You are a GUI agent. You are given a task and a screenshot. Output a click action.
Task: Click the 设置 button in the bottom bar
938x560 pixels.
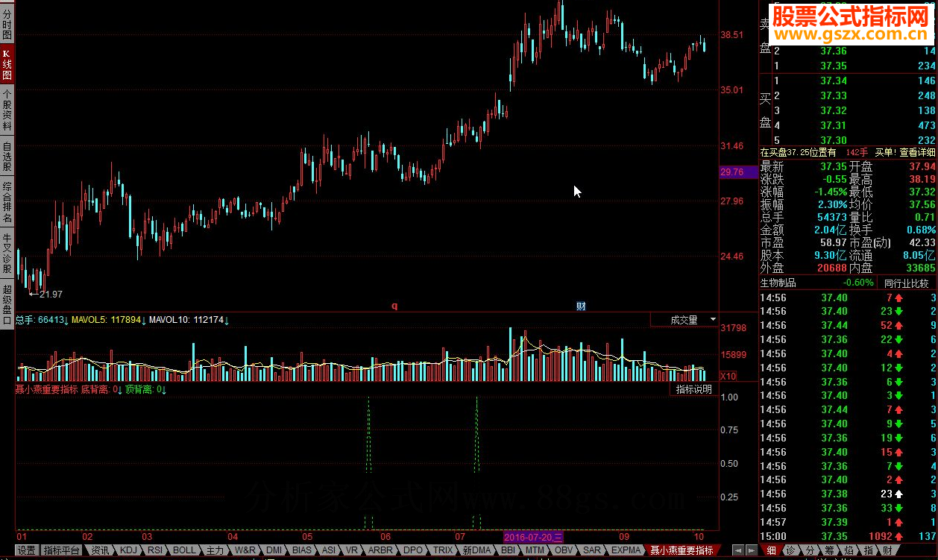pyautogui.click(x=27, y=550)
